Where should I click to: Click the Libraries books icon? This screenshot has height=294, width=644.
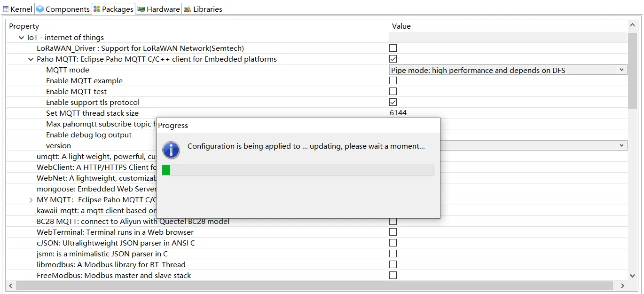pyautogui.click(x=188, y=9)
